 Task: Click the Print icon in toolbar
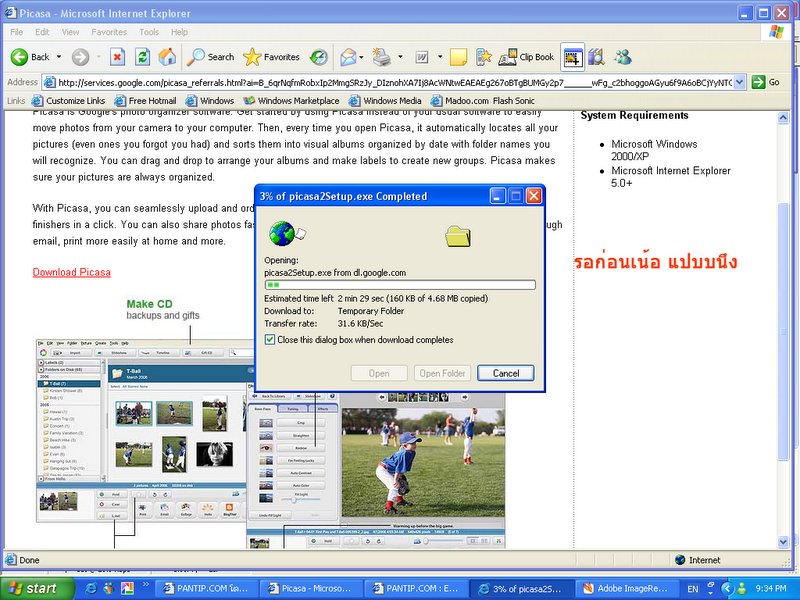point(381,57)
